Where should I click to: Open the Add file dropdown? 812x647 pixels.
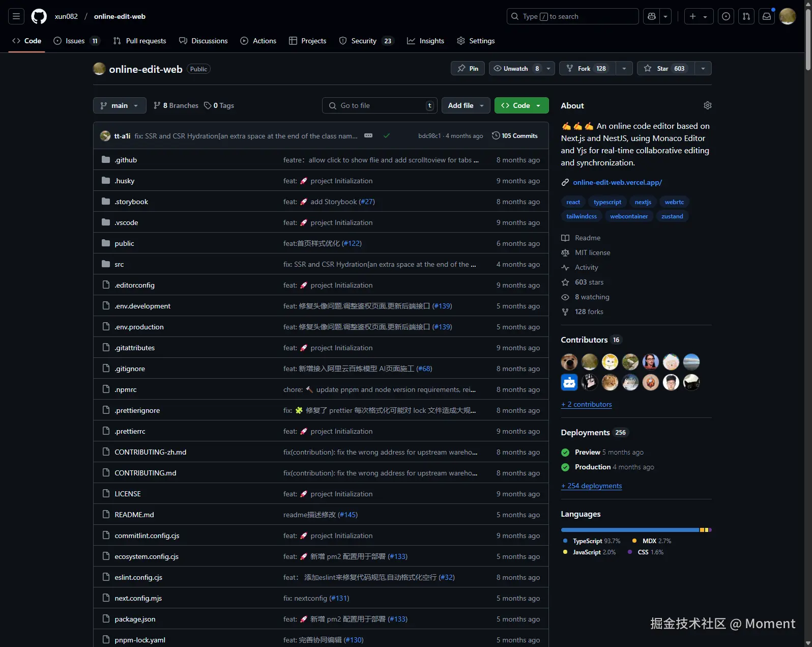point(466,105)
